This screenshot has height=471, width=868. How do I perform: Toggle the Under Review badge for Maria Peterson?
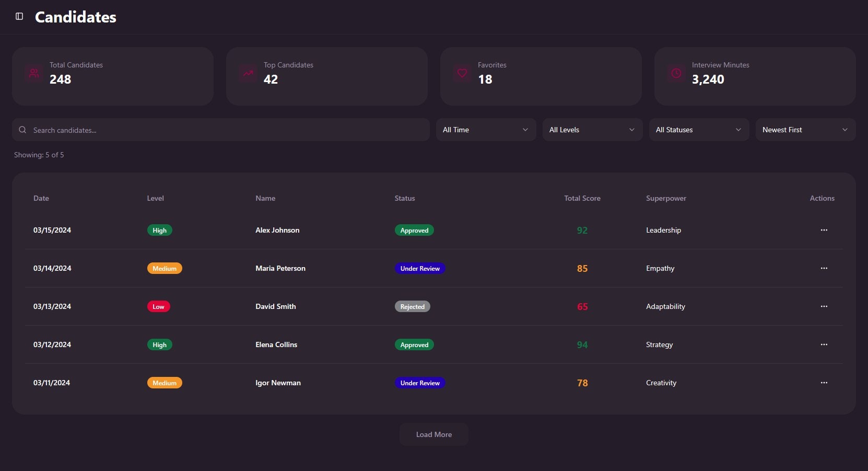[420, 268]
